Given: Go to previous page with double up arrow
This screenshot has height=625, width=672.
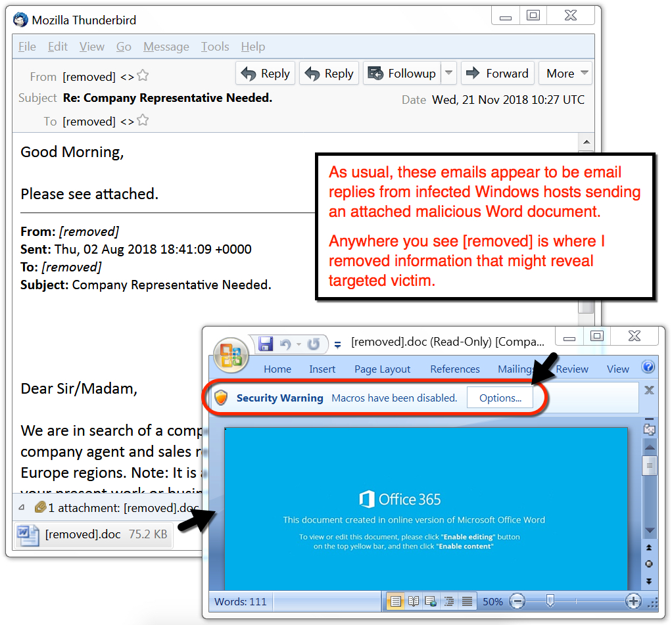Looking at the screenshot, I should coord(649,547).
